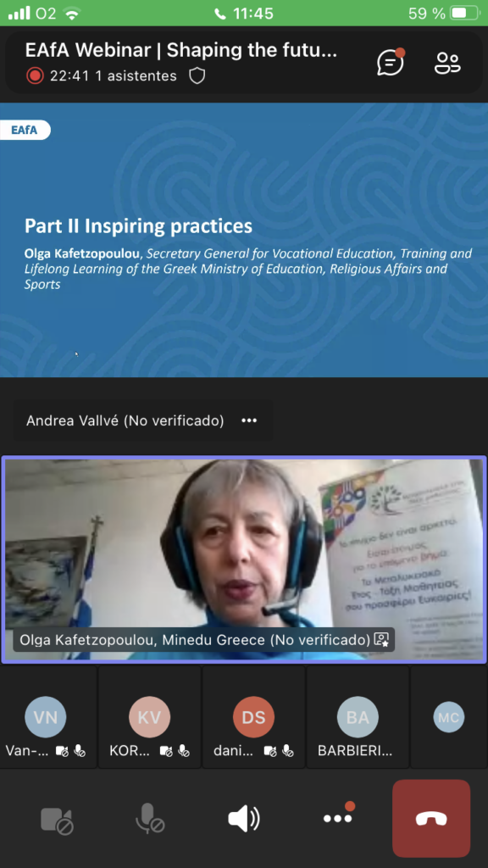Tap the shared presentation slide
The height and width of the screenshot is (868, 488).
pos(244,240)
